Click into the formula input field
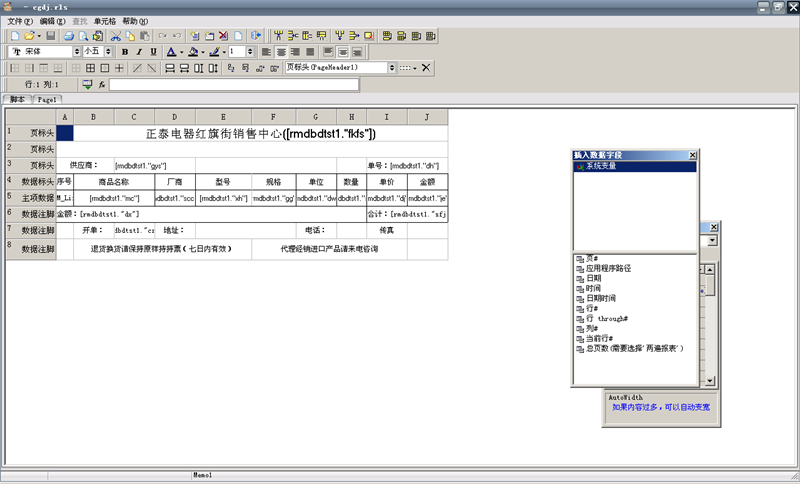This screenshot has width=800, height=484. tap(234, 85)
